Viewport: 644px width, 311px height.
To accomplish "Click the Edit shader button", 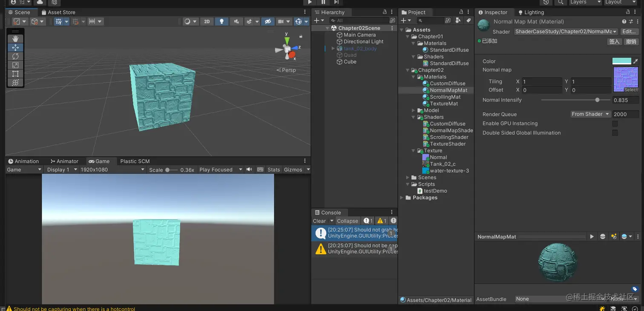I will pyautogui.click(x=629, y=32).
